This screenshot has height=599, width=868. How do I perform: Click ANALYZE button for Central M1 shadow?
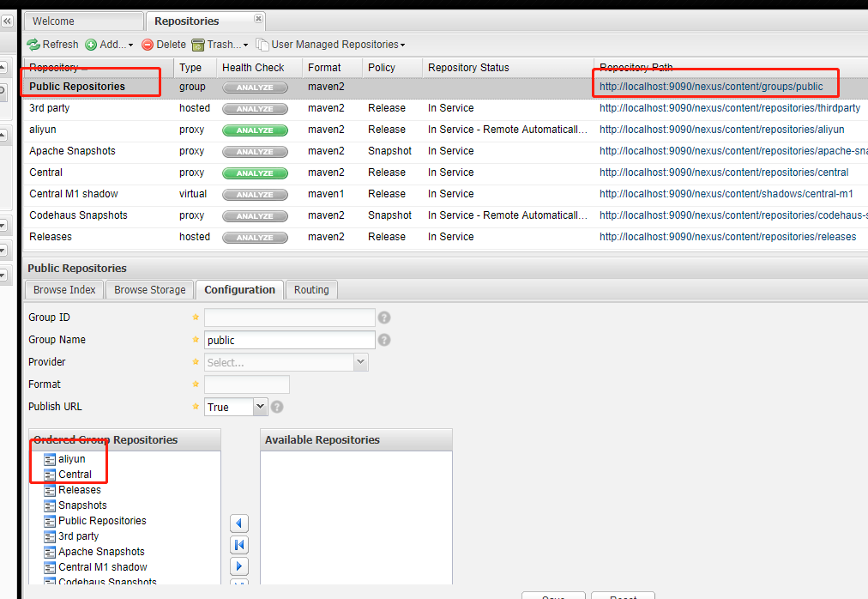point(256,195)
